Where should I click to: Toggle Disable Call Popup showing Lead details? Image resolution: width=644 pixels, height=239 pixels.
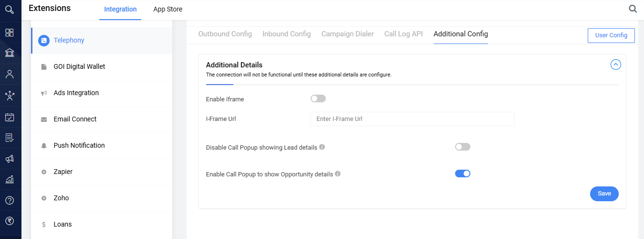tap(463, 147)
